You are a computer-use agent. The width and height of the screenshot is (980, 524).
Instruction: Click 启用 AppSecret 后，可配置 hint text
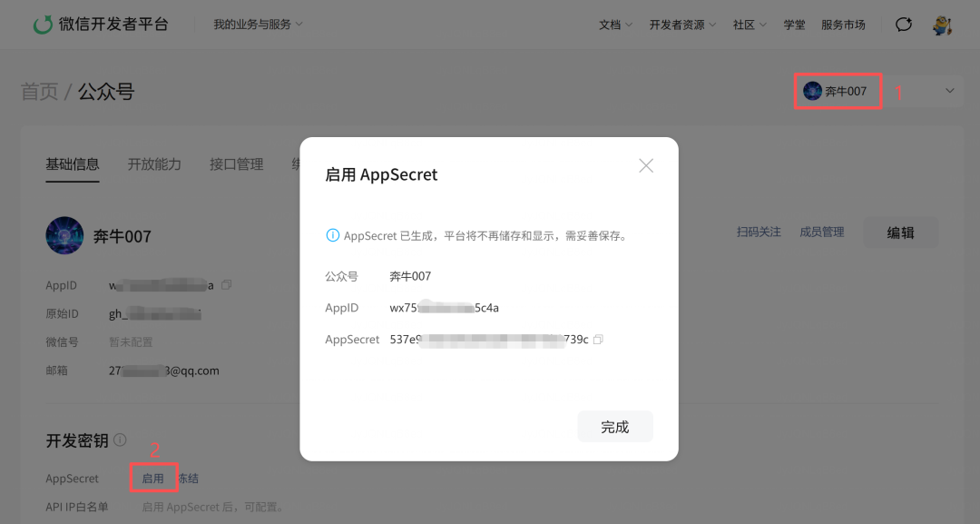point(212,507)
